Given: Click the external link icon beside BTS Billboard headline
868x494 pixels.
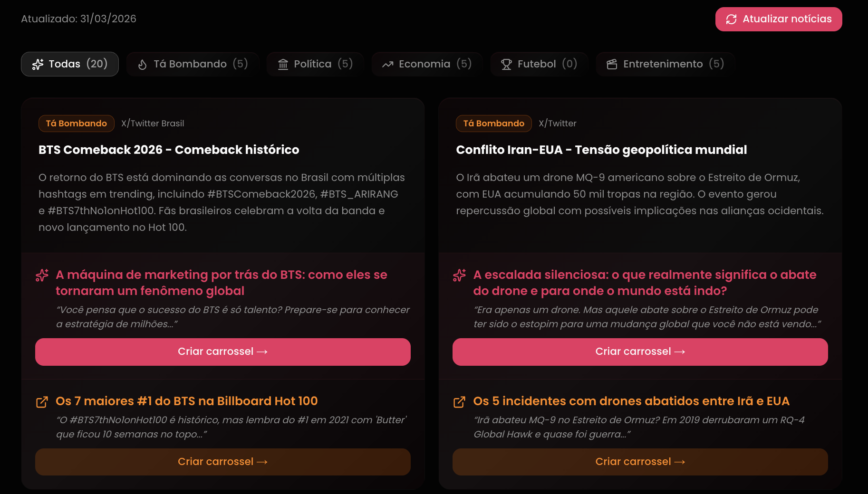Looking at the screenshot, I should [42, 402].
